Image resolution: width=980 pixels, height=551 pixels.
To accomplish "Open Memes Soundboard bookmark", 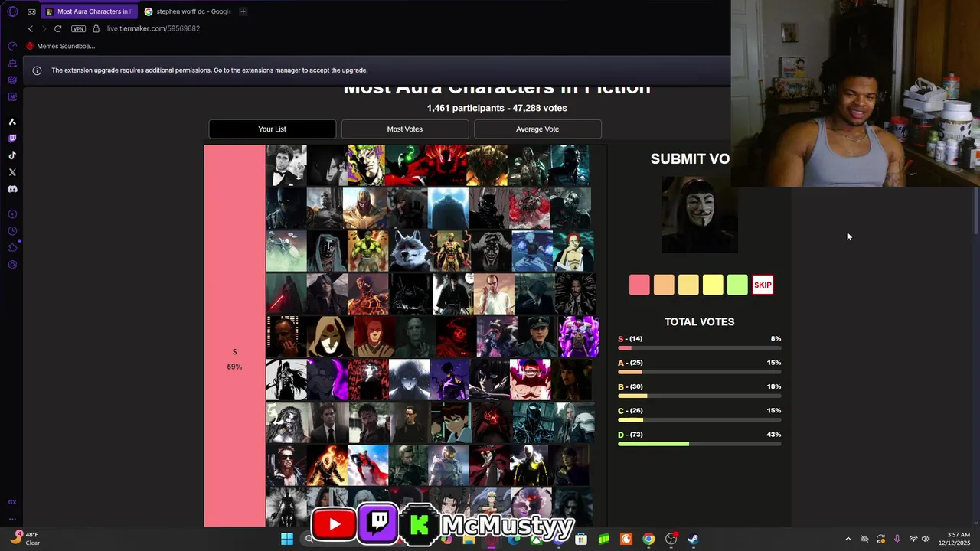I will (x=60, y=46).
